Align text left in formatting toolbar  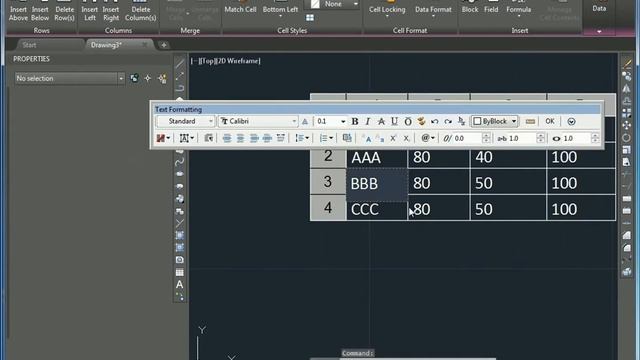pos(227,138)
